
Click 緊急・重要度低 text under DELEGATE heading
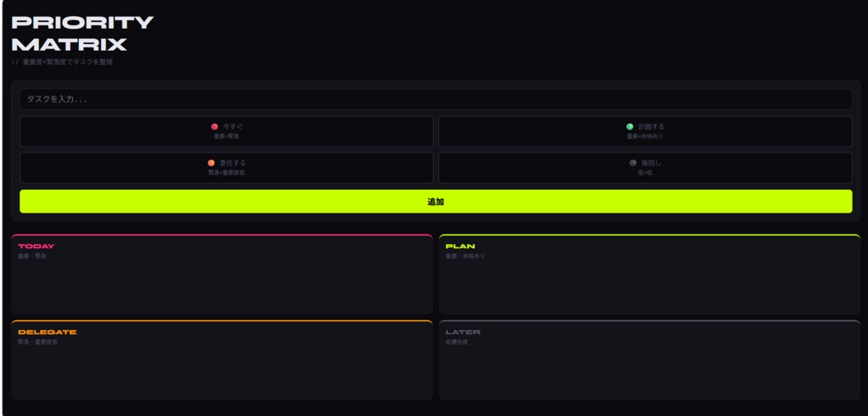[37, 342]
